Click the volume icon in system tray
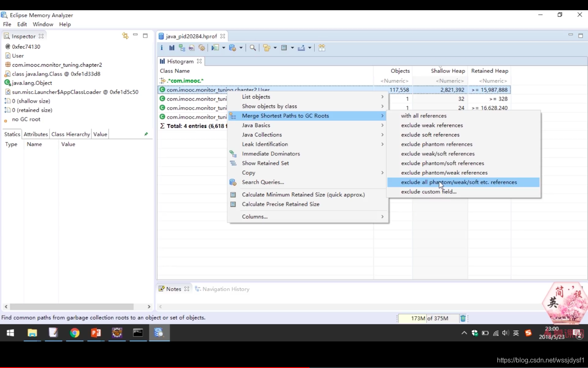 pyautogui.click(x=506, y=333)
